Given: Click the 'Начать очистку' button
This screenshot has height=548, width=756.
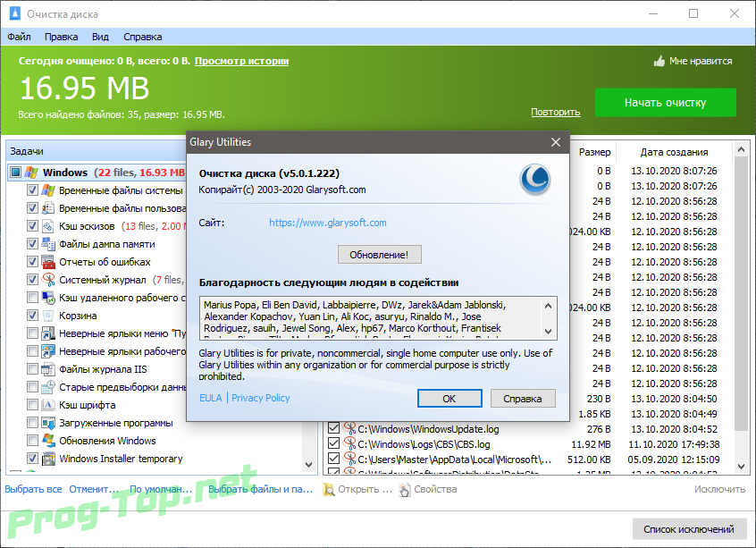Looking at the screenshot, I should 666,102.
